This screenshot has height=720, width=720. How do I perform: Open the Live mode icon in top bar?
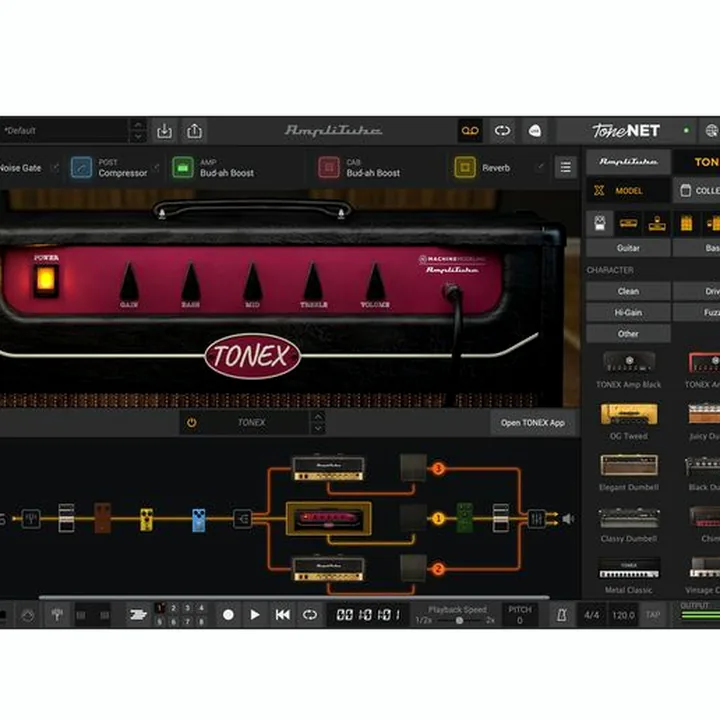[534, 131]
